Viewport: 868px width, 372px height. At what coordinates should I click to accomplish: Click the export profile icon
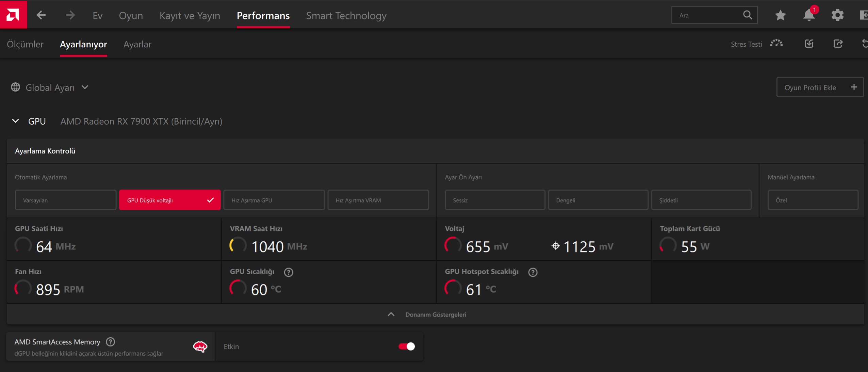point(838,44)
